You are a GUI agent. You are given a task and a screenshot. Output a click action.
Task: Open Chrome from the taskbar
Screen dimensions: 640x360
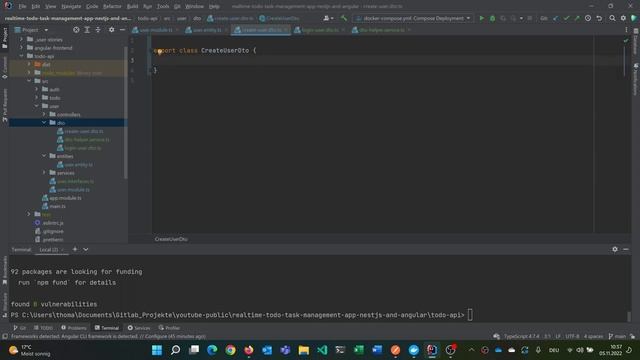(230, 350)
